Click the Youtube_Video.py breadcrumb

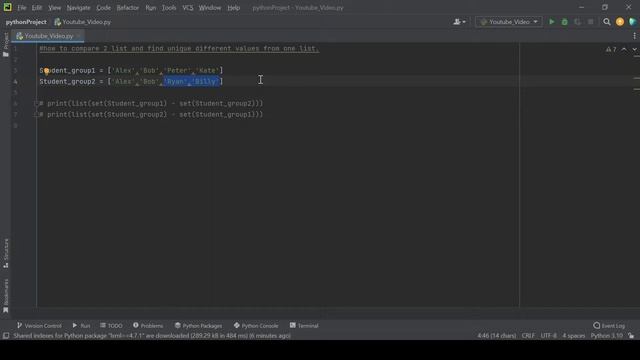pos(83,22)
